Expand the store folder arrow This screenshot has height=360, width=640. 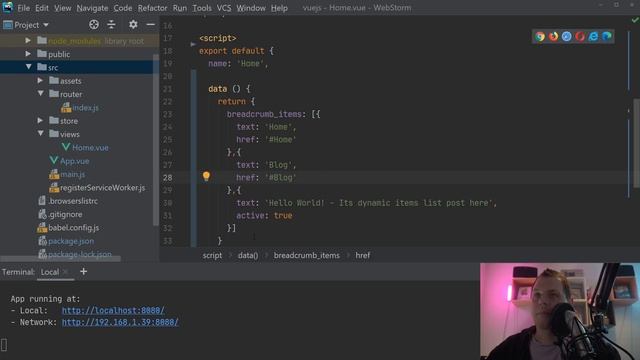(x=40, y=120)
